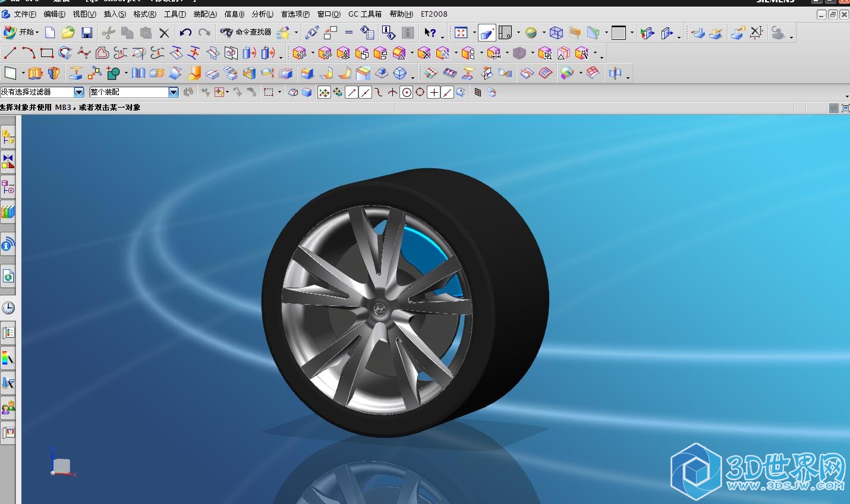Open the Part Navigator sidebar tab
850x504 pixels.
coord(8,187)
